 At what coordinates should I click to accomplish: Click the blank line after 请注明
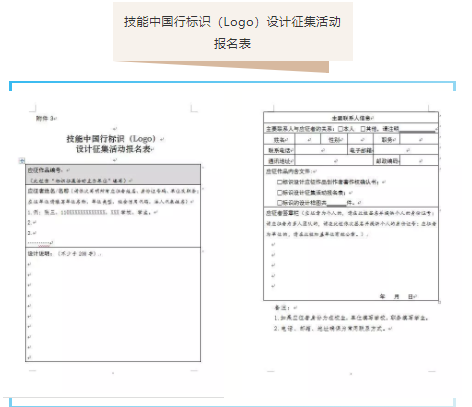click(417, 130)
